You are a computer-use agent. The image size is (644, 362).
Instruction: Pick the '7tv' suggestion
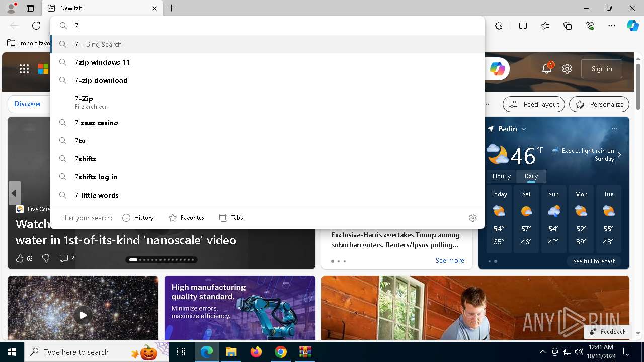click(267, 141)
